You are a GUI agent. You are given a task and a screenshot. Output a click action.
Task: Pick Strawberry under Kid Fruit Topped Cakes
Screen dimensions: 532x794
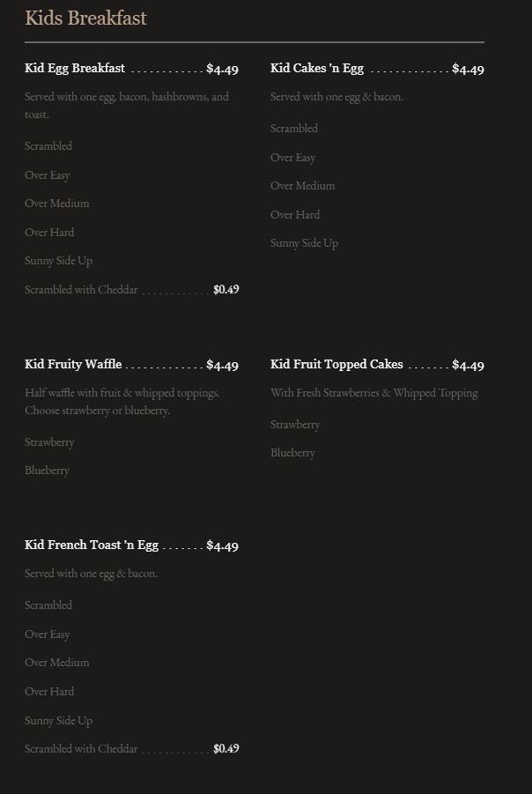pyautogui.click(x=295, y=425)
